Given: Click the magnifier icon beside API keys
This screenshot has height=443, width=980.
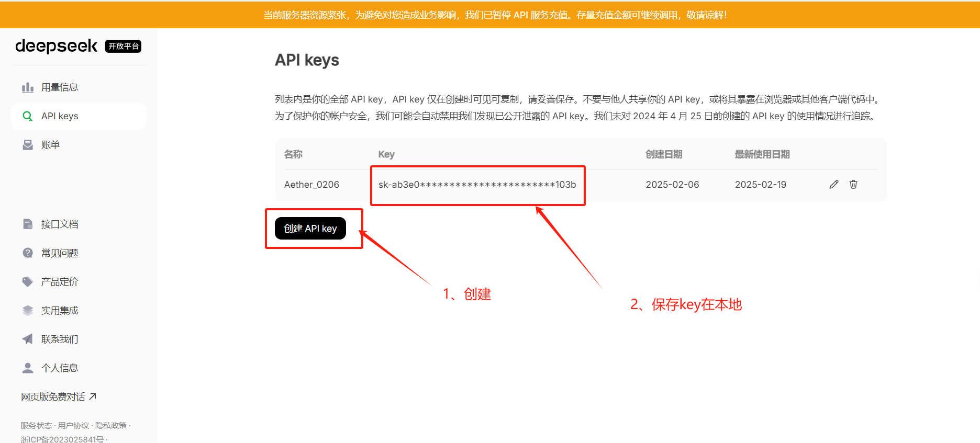Looking at the screenshot, I should click(28, 116).
